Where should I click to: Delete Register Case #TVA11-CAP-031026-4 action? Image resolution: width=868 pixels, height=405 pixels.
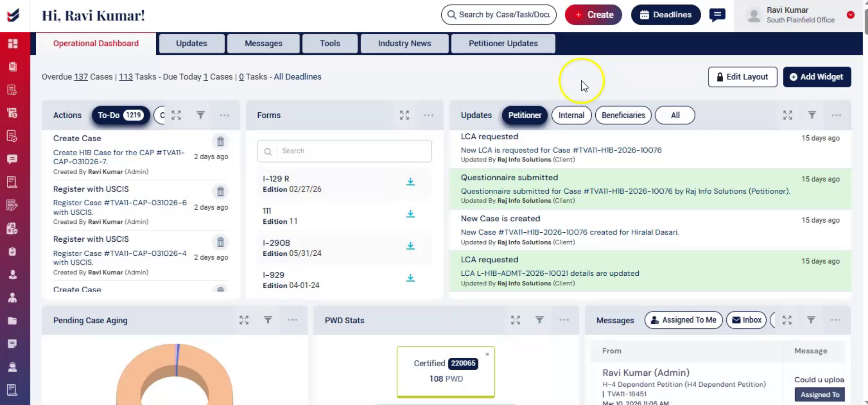coord(220,242)
